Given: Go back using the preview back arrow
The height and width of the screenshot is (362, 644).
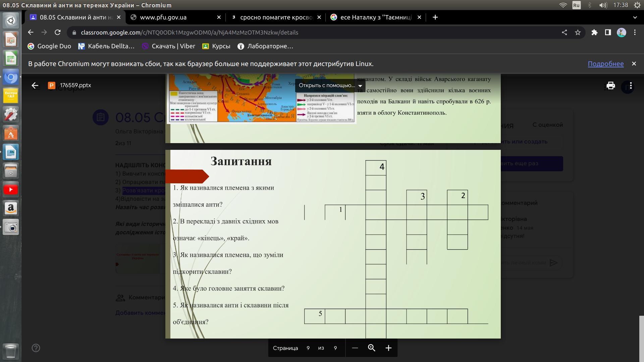Looking at the screenshot, I should click(35, 85).
